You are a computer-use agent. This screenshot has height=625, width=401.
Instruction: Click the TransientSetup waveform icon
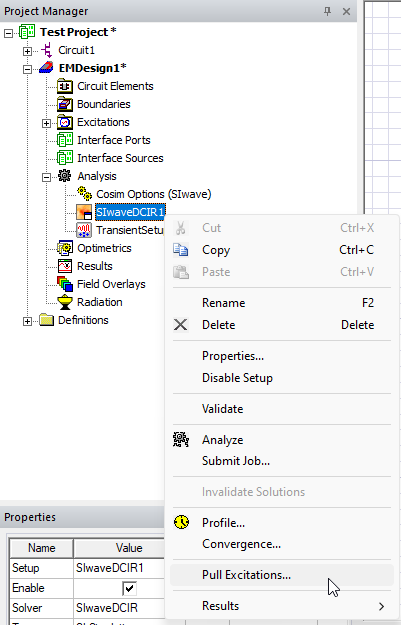(84, 230)
